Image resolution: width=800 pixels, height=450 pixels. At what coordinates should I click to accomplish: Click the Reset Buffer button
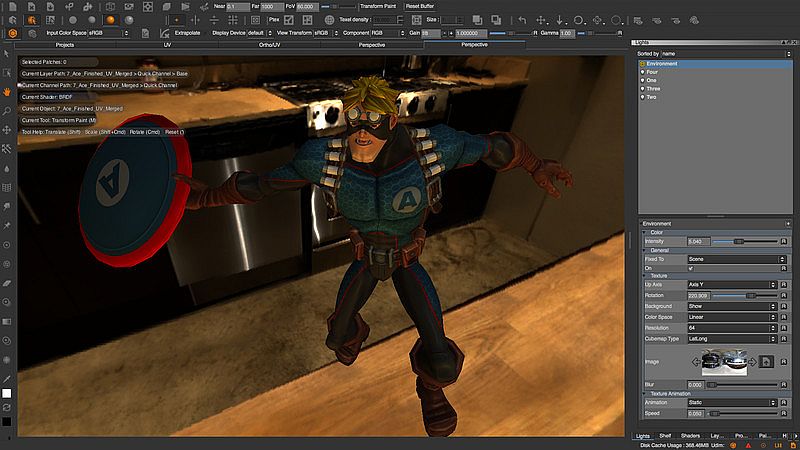click(419, 6)
